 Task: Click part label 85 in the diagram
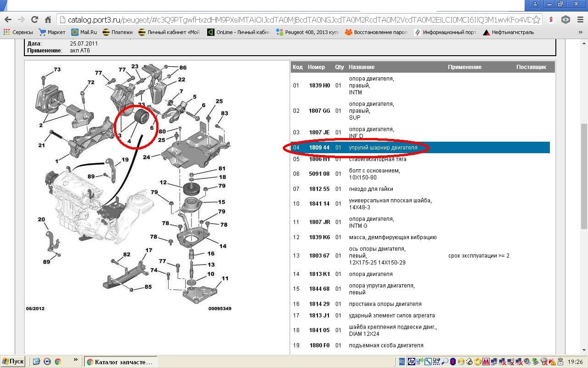pyautogui.click(x=148, y=287)
